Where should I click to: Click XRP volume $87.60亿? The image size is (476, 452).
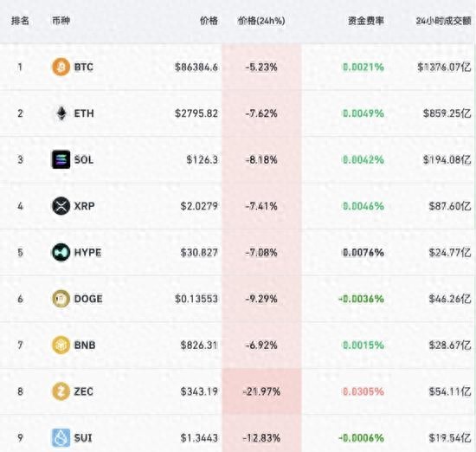pos(450,206)
